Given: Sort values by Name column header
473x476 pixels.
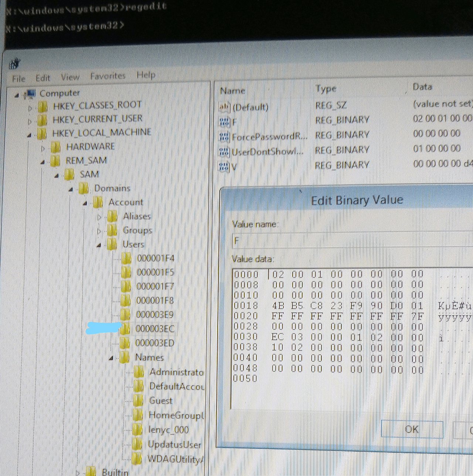Looking at the screenshot, I should tap(232, 91).
